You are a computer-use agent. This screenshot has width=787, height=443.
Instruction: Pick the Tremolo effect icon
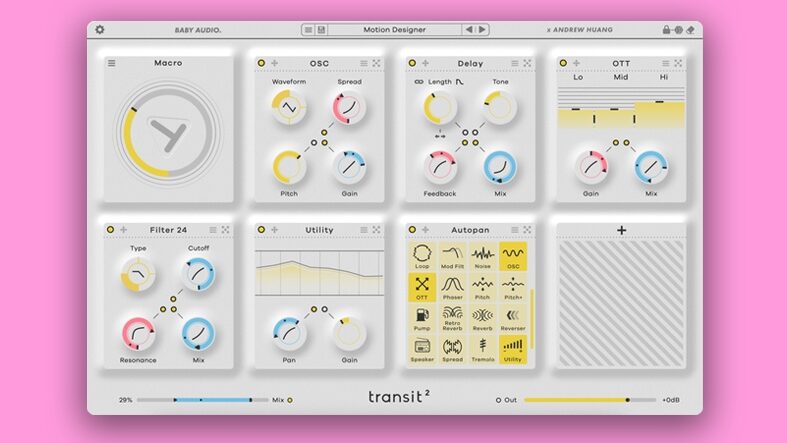coord(483,350)
